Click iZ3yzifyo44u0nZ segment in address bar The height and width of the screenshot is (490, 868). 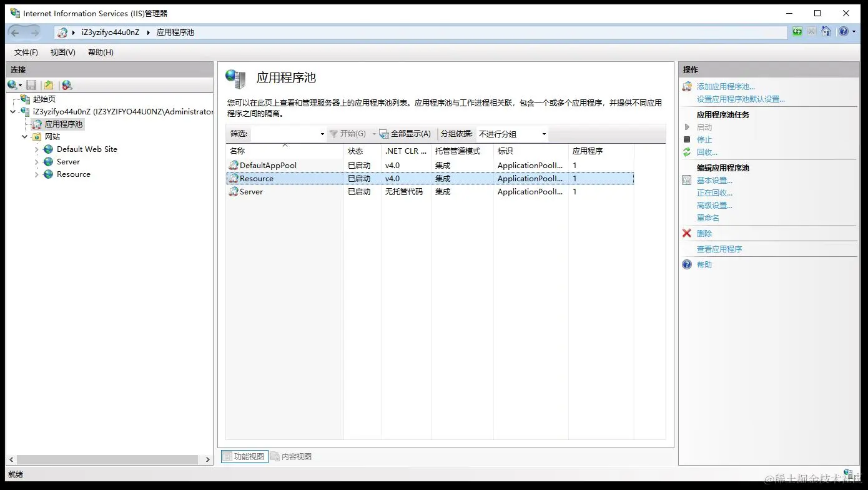111,32
